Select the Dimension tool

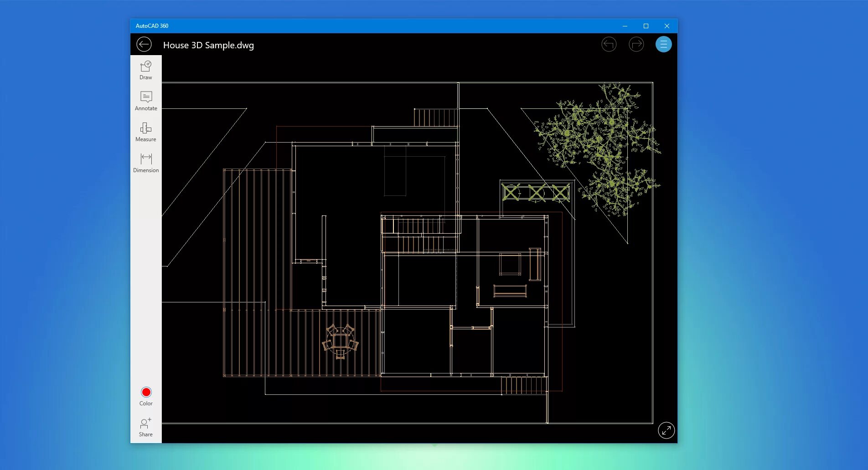(146, 163)
